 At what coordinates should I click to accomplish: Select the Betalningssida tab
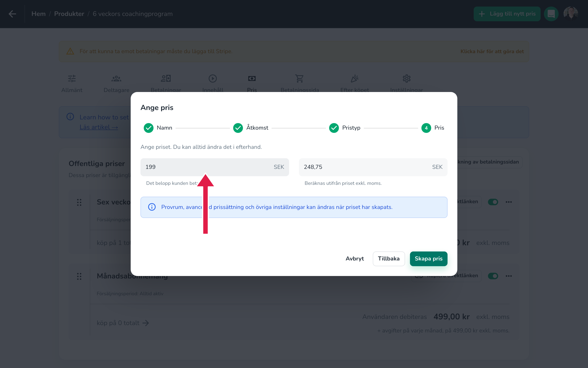click(300, 83)
